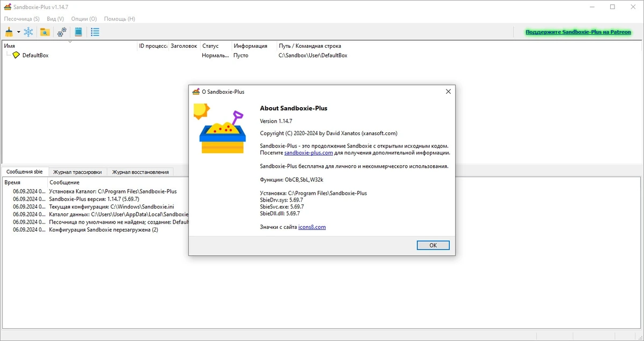Select the Конфигурация Sandboxie перезагружена (2) message

point(104,229)
